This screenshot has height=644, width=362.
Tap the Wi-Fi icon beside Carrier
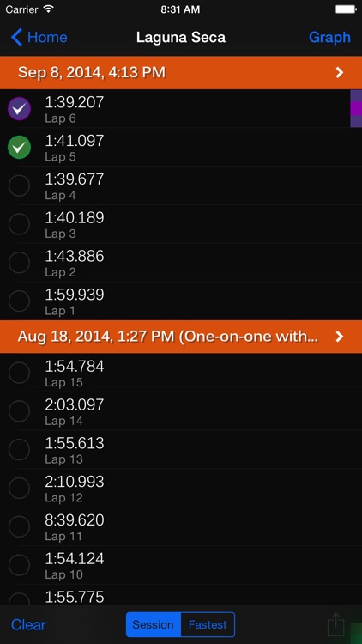tap(48, 9)
